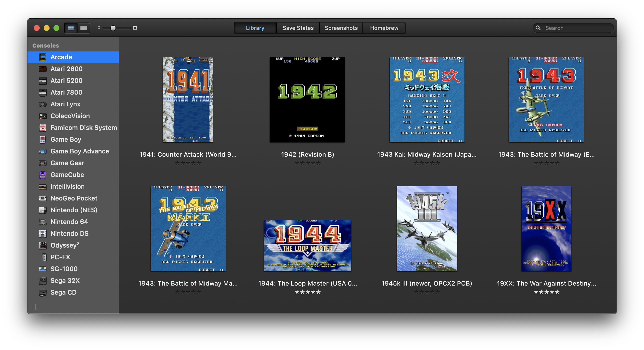Screen dimensions: 644x350
Task: Click the Nintendo 64 sidebar icon
Action: (43, 222)
